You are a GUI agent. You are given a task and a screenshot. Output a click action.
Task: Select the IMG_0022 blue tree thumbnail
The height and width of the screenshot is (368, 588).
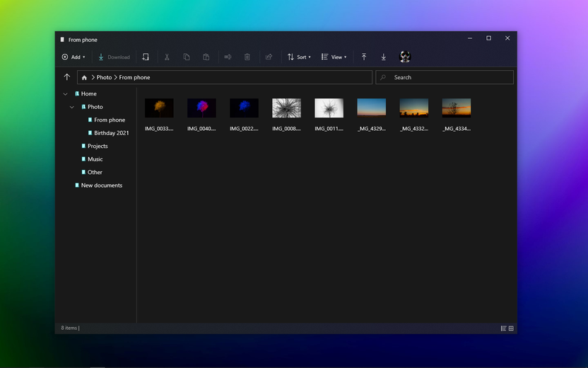coord(244,108)
